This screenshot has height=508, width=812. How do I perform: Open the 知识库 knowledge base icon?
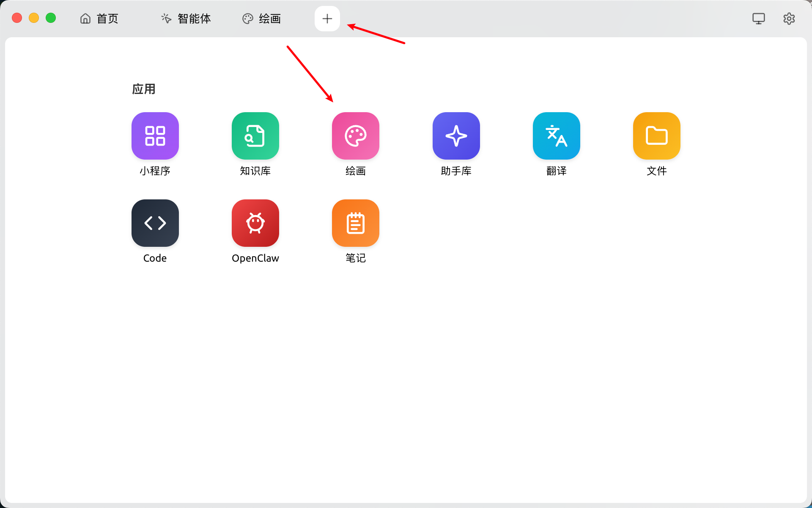click(255, 136)
